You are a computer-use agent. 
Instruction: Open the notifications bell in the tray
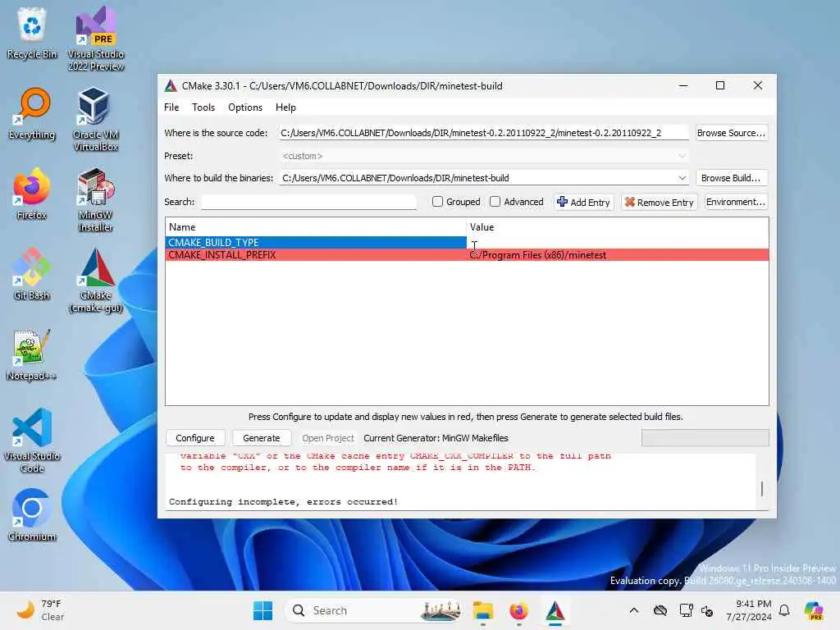click(x=784, y=610)
